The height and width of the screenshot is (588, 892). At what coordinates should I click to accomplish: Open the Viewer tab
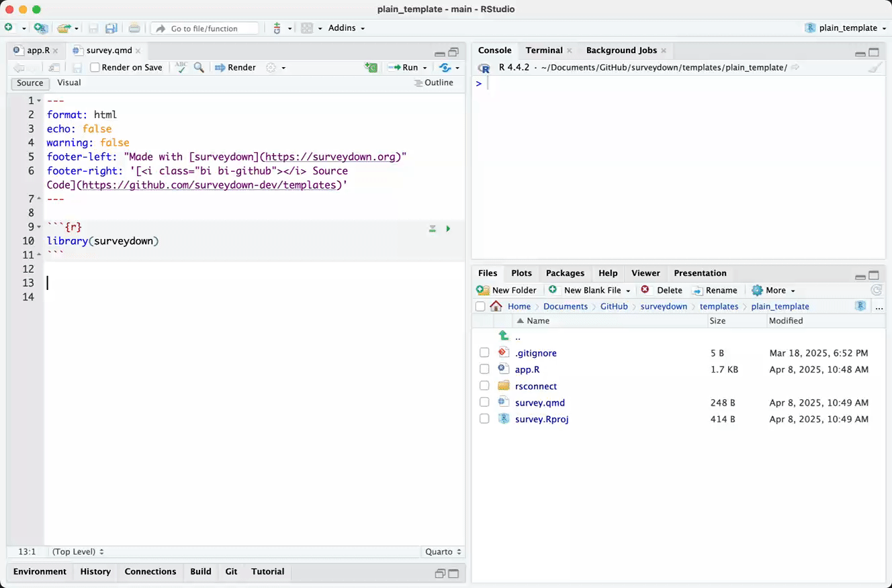point(645,273)
